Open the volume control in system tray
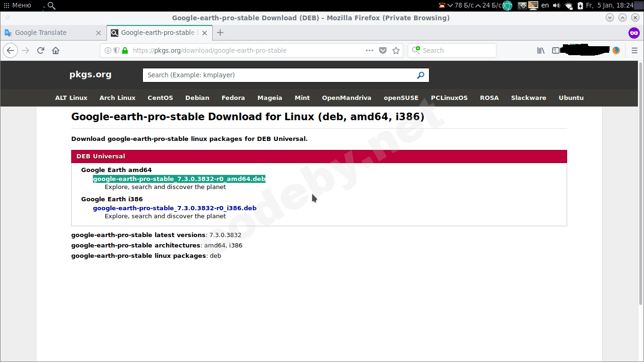Image resolution: width=644 pixels, height=362 pixels. tap(556, 6)
